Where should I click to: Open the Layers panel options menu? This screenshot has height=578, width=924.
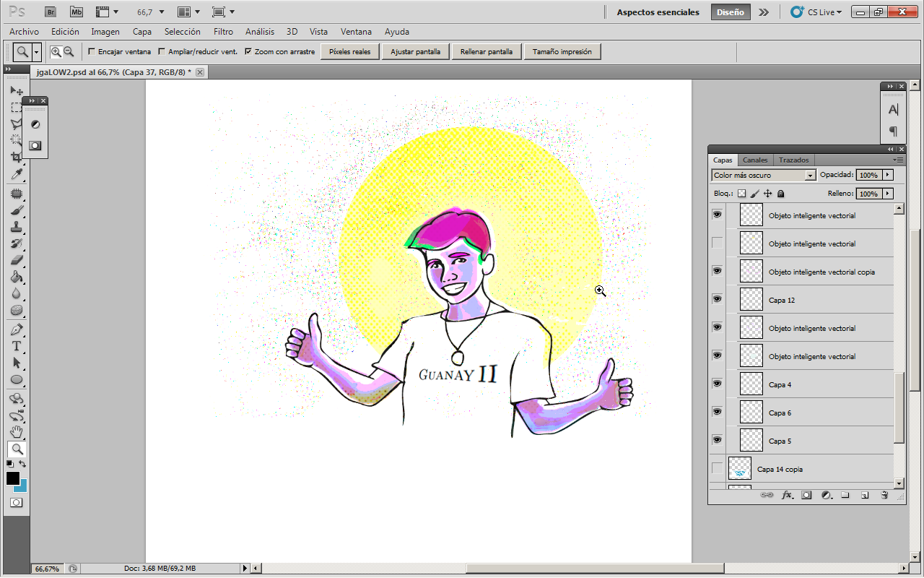coord(898,160)
